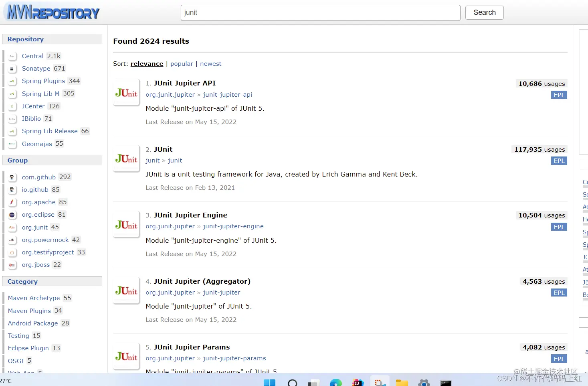
Task: Open JUnit Jupiter API result title
Action: coord(185,83)
